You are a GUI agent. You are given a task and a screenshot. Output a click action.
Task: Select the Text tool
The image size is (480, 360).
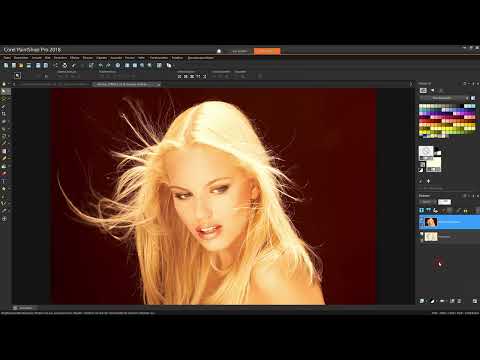[4, 181]
